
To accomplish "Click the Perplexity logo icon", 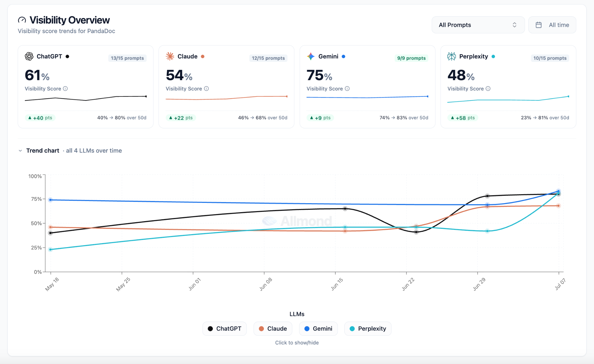I will [x=451, y=56].
